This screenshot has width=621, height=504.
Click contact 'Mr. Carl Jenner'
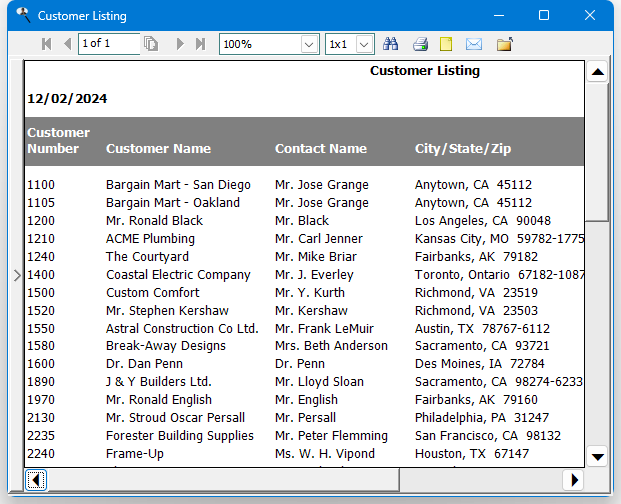coord(319,239)
